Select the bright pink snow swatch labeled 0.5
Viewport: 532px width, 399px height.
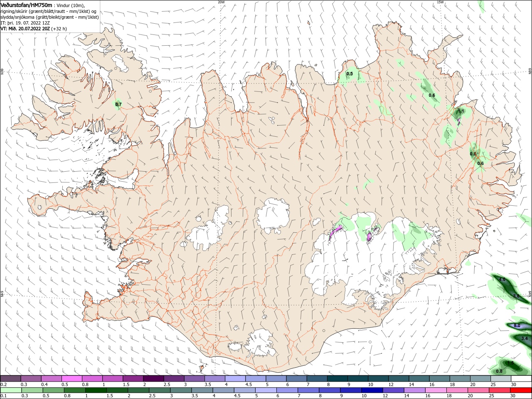71,379
